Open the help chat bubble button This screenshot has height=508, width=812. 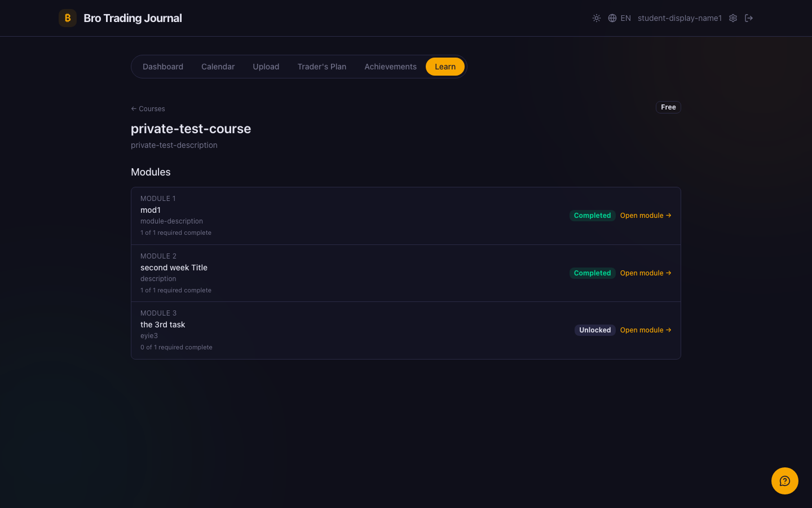tap(785, 481)
